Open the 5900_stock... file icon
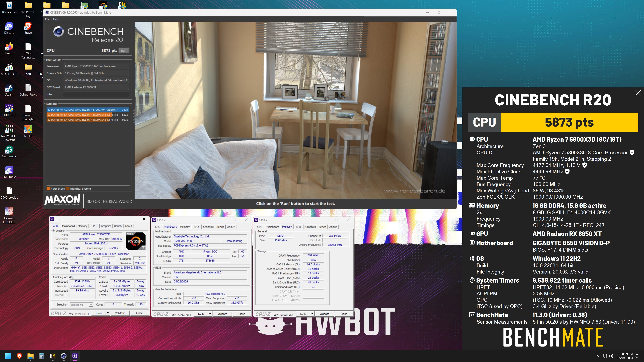Viewport: 644px width, 362px height. [9, 193]
